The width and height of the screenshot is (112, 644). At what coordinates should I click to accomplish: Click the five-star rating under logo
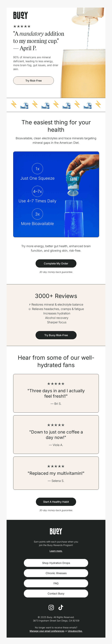22,26
